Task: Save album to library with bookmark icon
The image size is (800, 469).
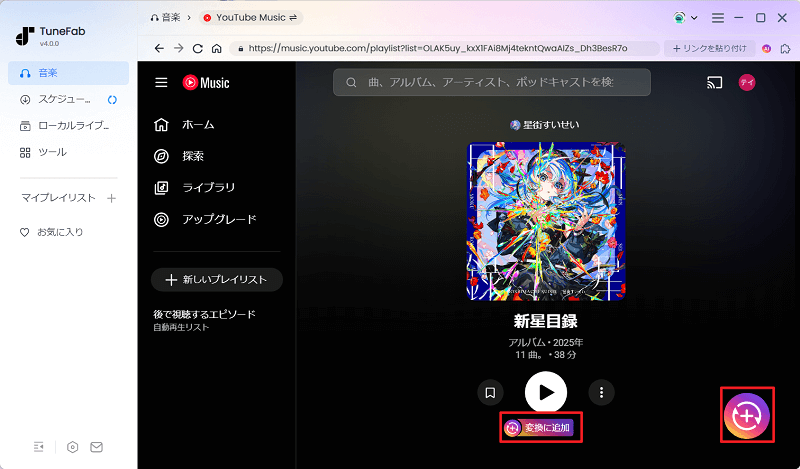Action: (490, 392)
